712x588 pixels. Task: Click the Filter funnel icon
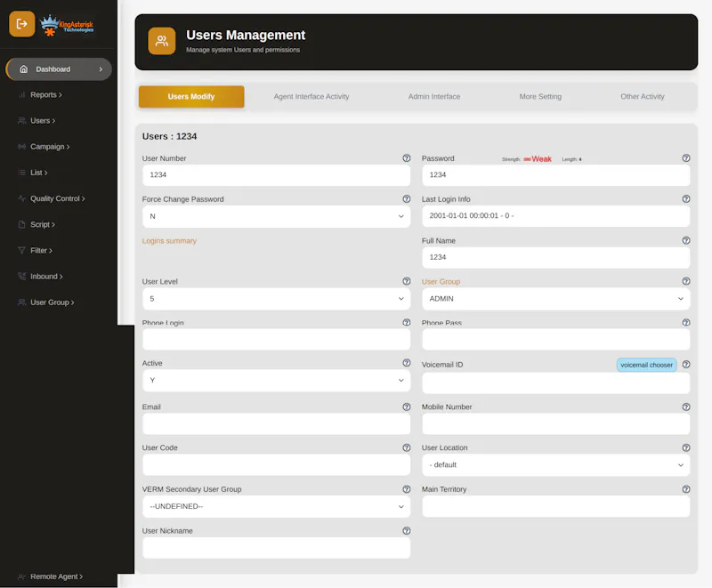(x=21, y=251)
